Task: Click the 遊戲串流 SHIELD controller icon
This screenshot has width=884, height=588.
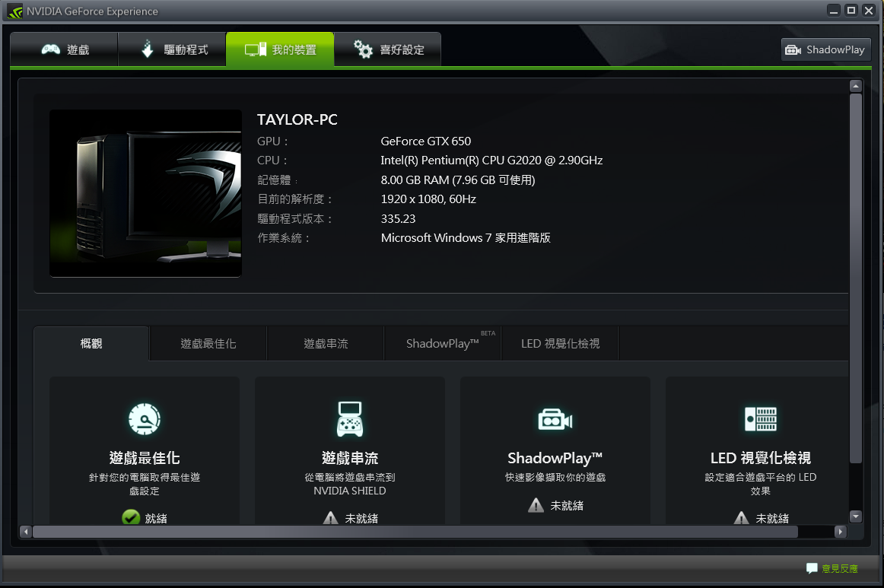Action: 349,419
